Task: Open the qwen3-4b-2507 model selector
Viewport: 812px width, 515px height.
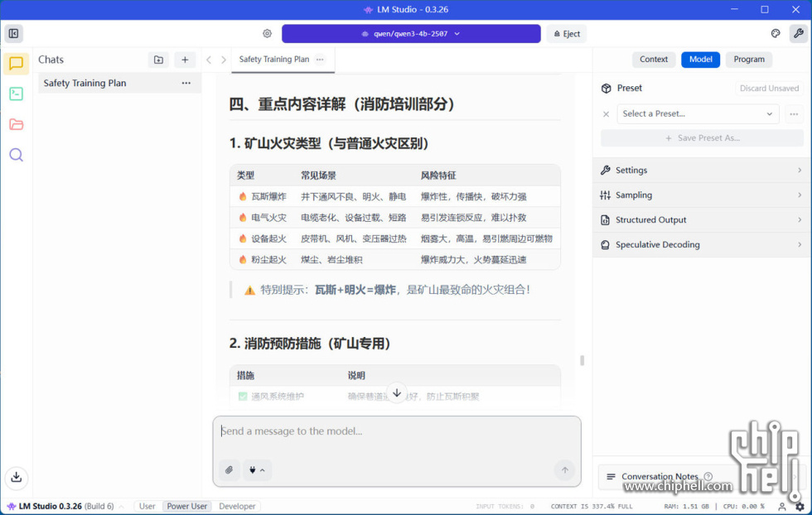Action: pyautogui.click(x=411, y=34)
